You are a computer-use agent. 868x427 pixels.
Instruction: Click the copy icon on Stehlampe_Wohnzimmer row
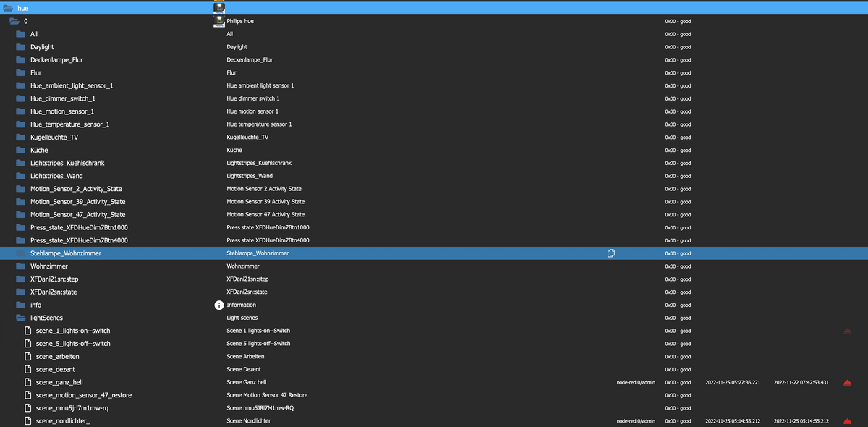pos(611,253)
